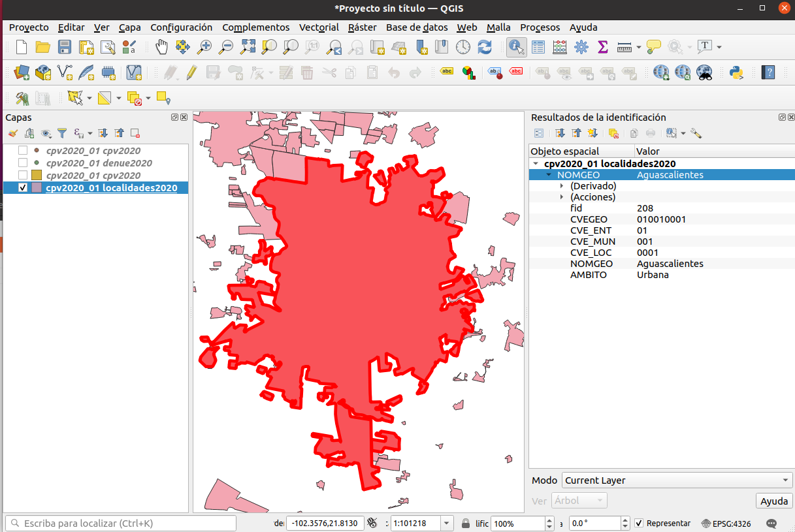Screen dimensions: 795x532
Task: Open the Complementos menu
Action: tap(255, 27)
